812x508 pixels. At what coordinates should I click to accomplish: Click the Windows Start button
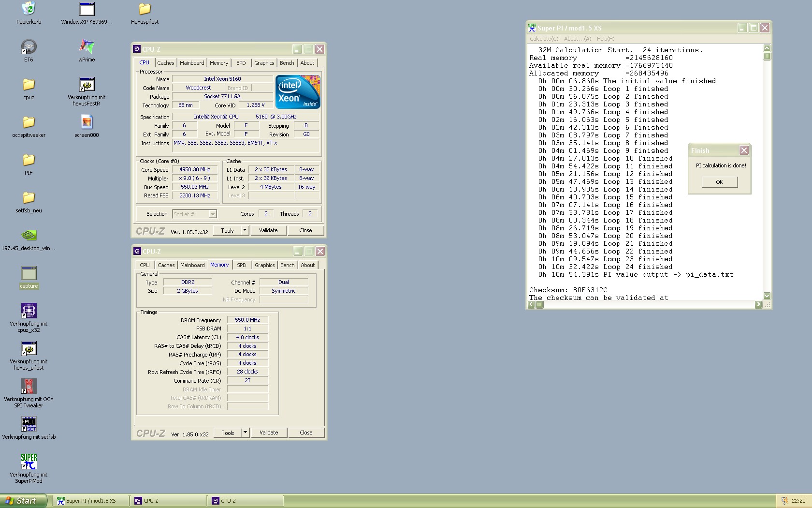tap(24, 501)
